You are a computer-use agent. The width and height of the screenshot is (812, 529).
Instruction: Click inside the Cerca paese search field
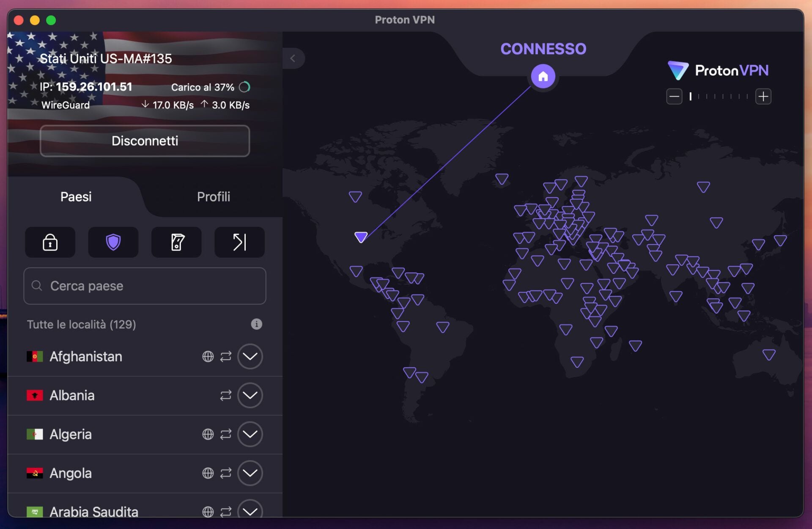(127, 286)
